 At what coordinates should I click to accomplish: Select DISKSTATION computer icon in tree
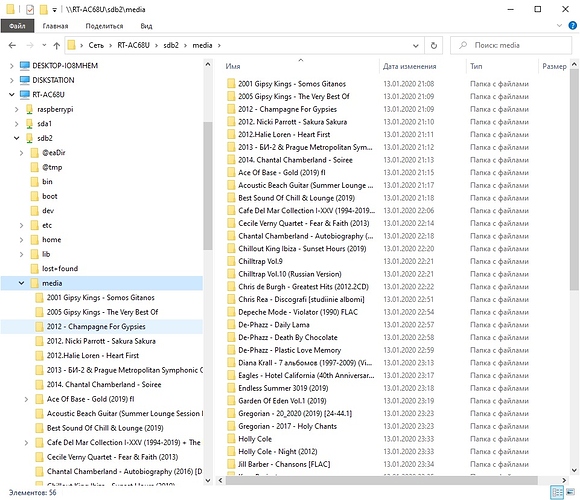pos(25,80)
